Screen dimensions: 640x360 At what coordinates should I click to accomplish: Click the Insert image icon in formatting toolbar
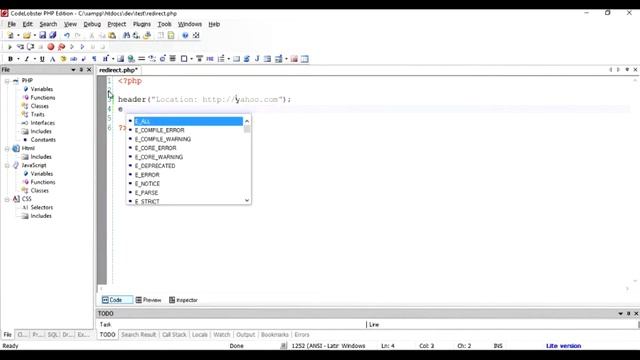pos(120,59)
